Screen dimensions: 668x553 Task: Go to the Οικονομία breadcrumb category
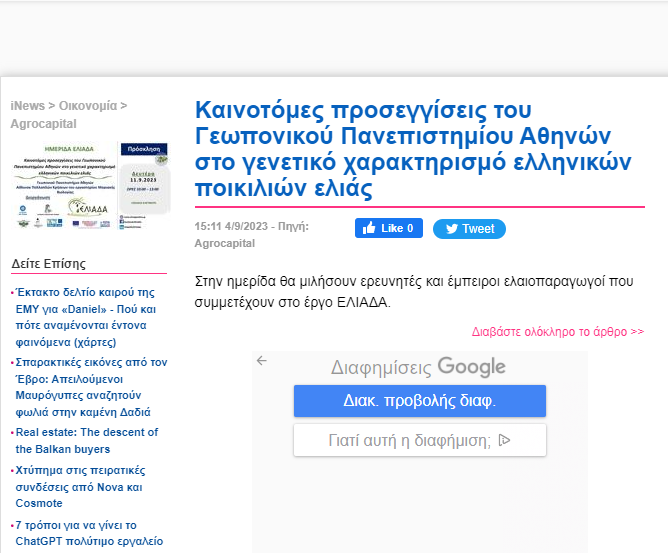click(x=87, y=106)
